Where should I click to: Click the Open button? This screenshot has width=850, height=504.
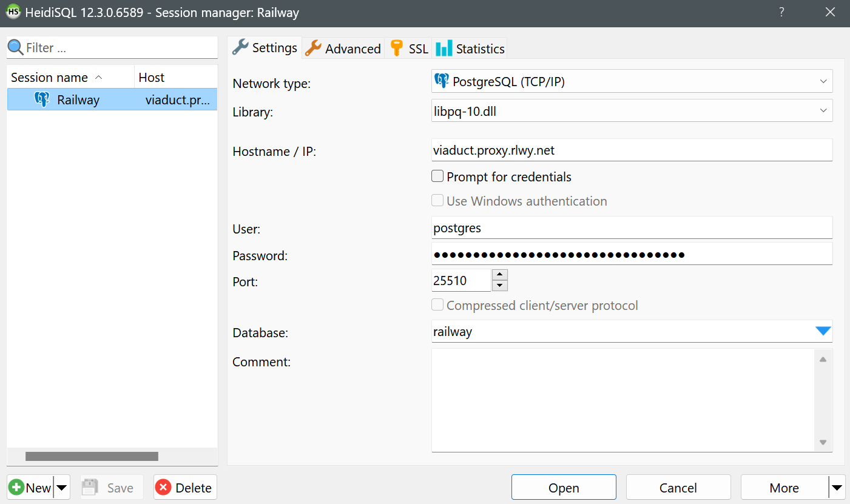[564, 488]
